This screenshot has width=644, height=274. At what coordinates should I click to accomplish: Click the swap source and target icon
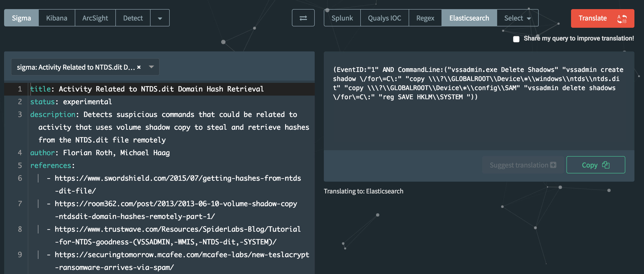tap(303, 18)
